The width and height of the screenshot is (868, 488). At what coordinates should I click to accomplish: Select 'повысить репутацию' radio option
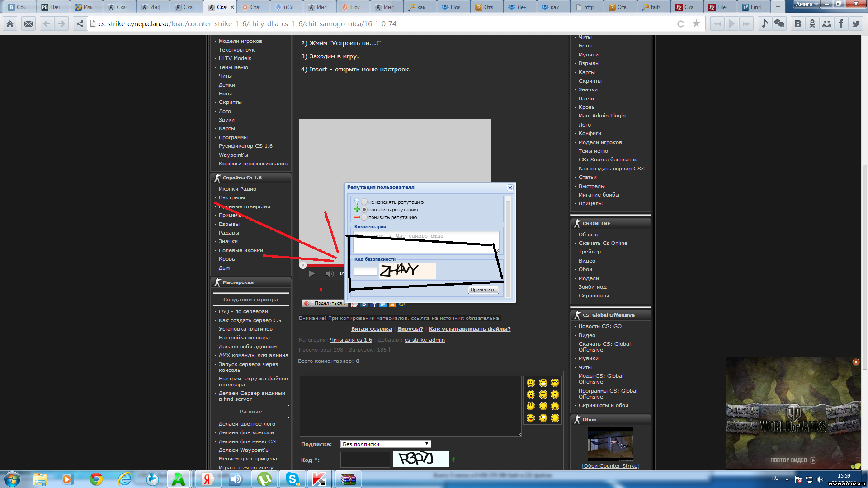364,210
